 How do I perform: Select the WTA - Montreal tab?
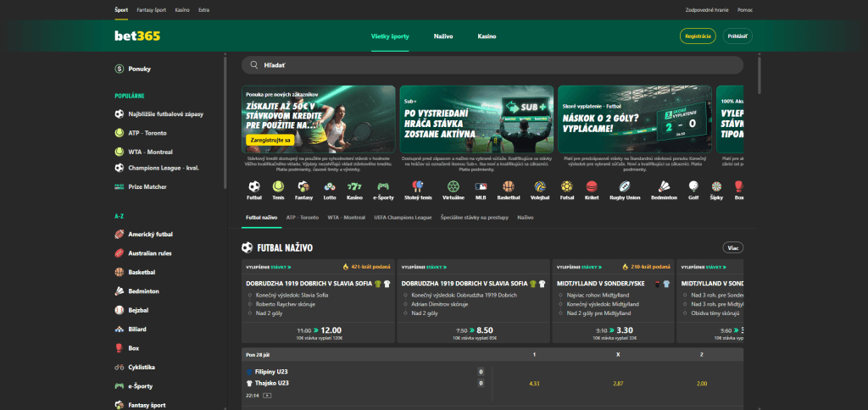tap(347, 218)
